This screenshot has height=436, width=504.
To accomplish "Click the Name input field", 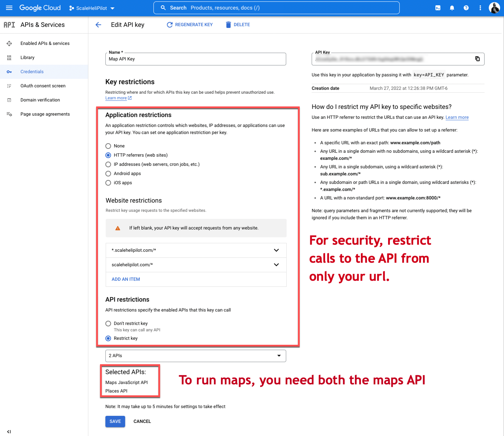I will pyautogui.click(x=195, y=59).
